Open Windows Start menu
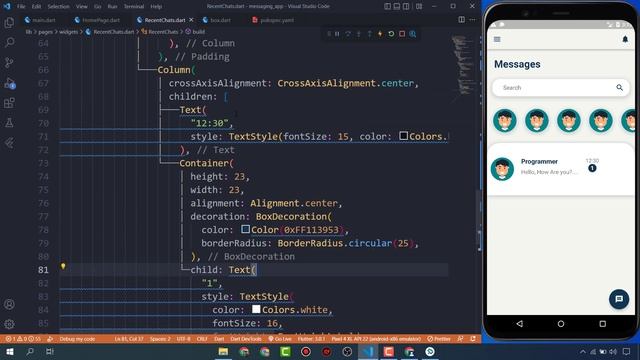The image size is (640, 360). pyautogui.click(x=10, y=351)
